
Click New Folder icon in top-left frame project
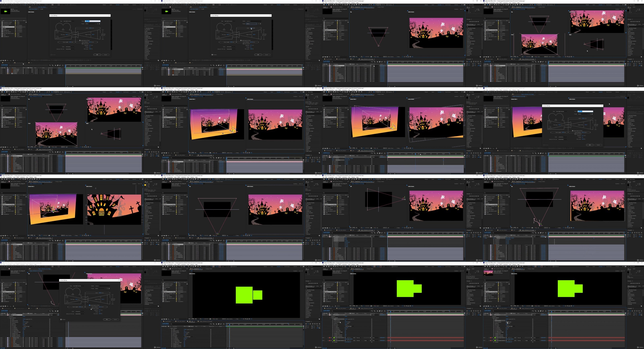click(x=3, y=60)
